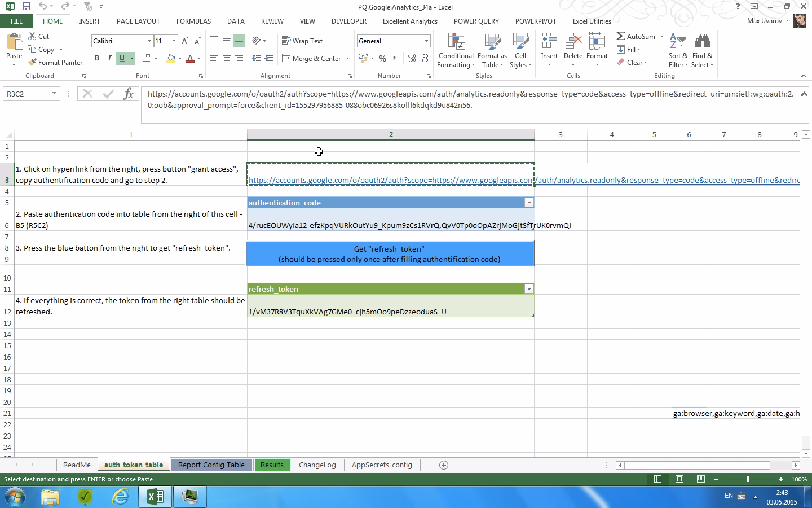Apply the red Font Color A
The image size is (812, 508).
190,58
